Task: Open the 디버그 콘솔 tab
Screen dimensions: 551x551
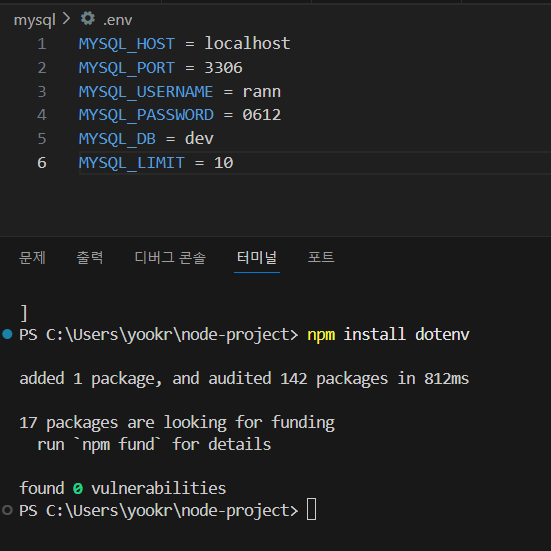Action: (170, 258)
